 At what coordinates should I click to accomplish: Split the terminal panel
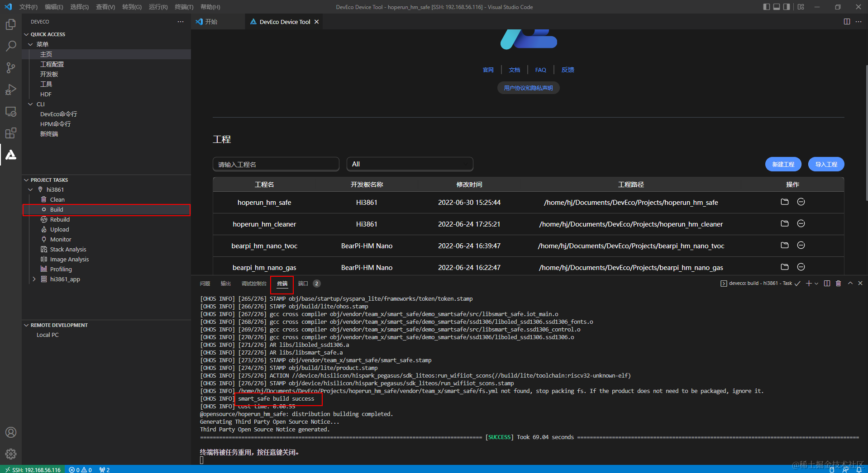827,283
